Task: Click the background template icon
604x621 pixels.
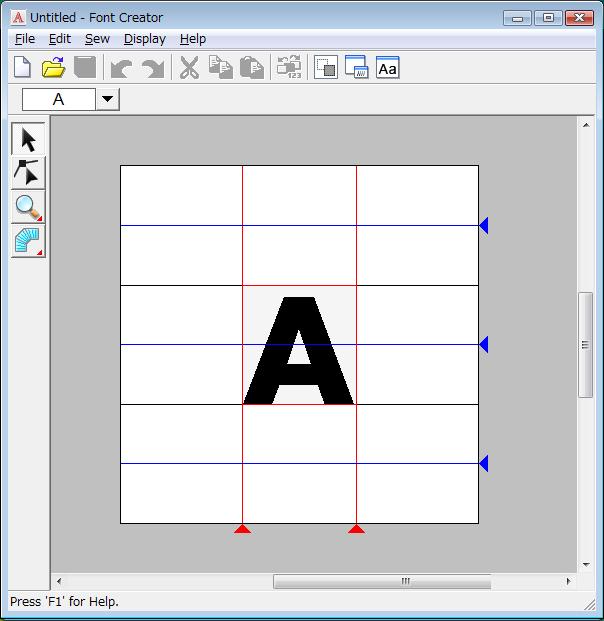Action: coord(326,67)
